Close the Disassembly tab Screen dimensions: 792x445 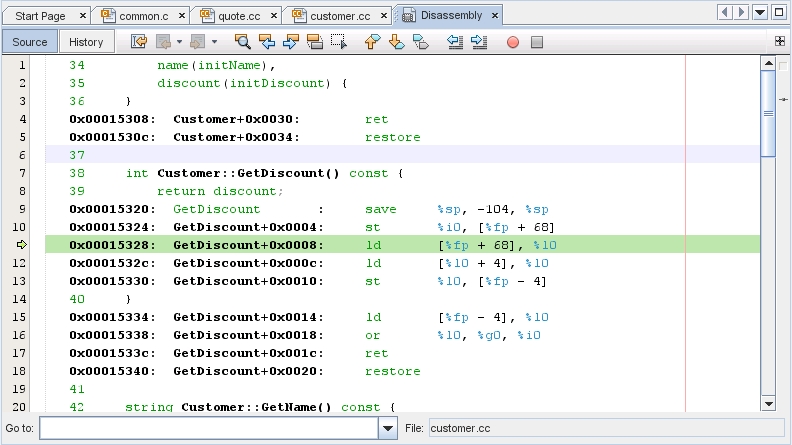(495, 16)
